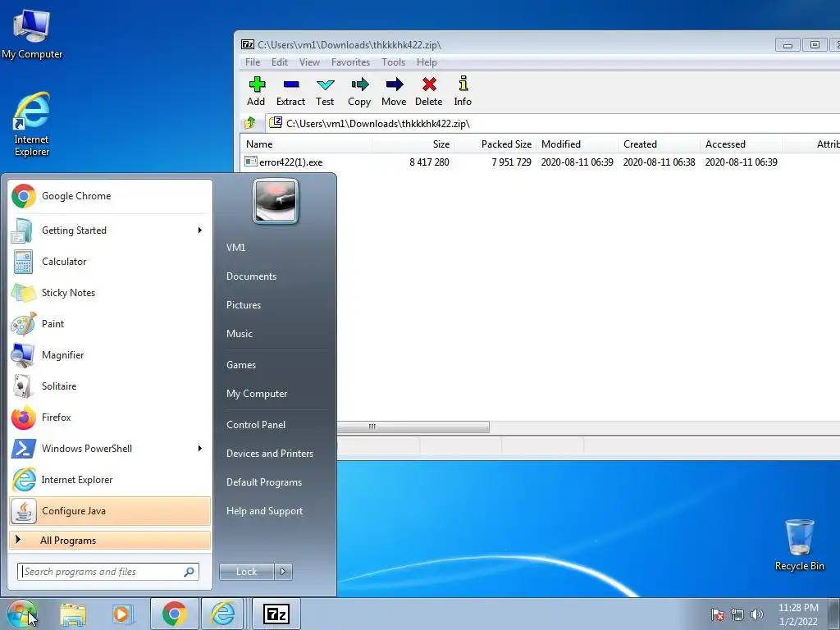The image size is (840, 630).
Task: Open Windows Media Player from the taskbar
Action: point(121,614)
